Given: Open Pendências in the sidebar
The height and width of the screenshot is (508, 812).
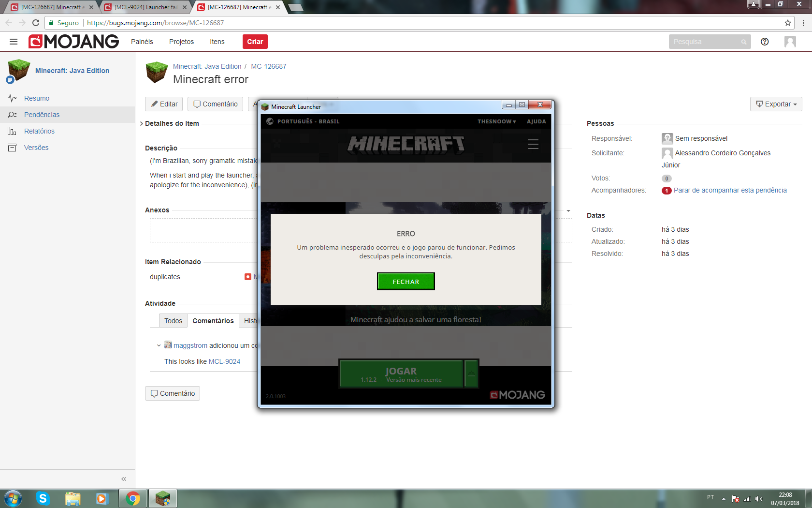Looking at the screenshot, I should (x=42, y=115).
